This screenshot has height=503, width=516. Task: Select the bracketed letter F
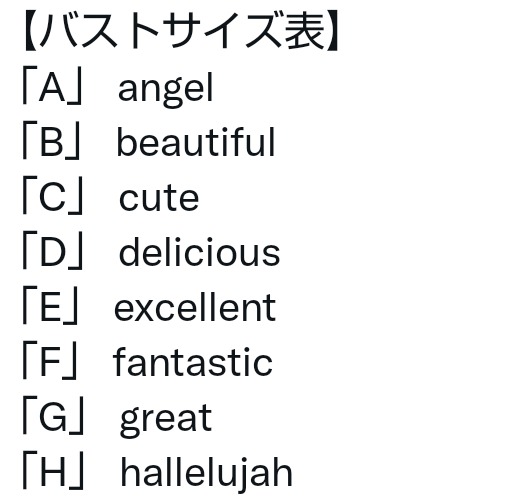tap(50, 362)
